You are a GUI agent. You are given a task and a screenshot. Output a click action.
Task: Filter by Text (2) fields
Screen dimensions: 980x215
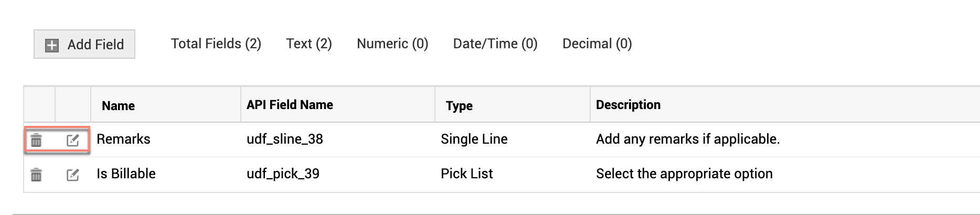[x=308, y=44]
